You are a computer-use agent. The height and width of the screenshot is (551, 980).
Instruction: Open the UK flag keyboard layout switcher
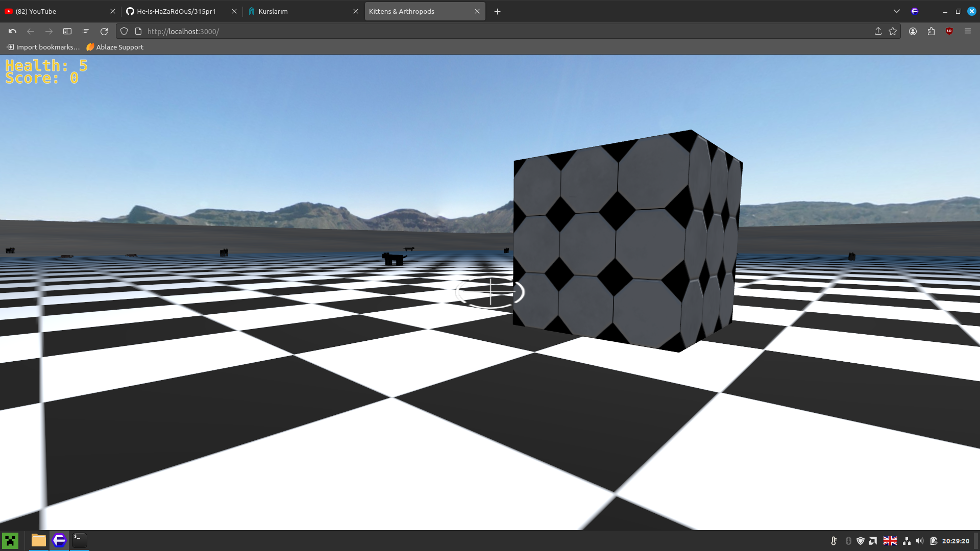tap(890, 541)
